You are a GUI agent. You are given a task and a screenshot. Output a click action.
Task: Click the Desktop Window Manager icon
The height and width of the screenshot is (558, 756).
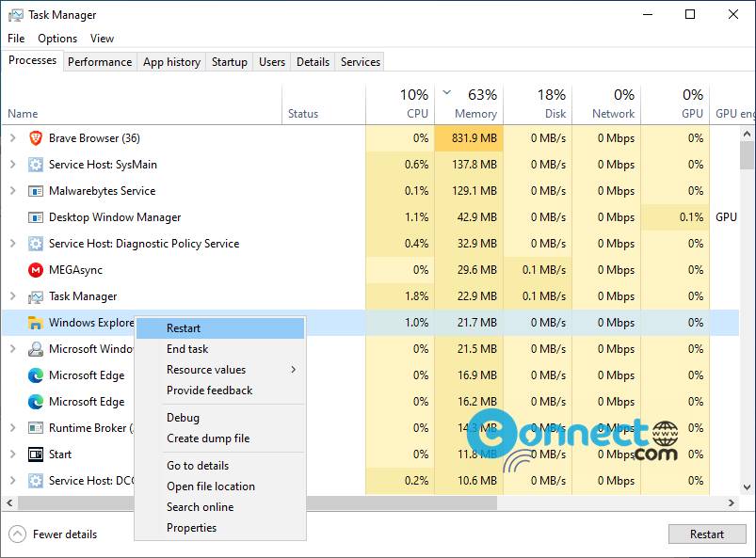pyautogui.click(x=36, y=217)
